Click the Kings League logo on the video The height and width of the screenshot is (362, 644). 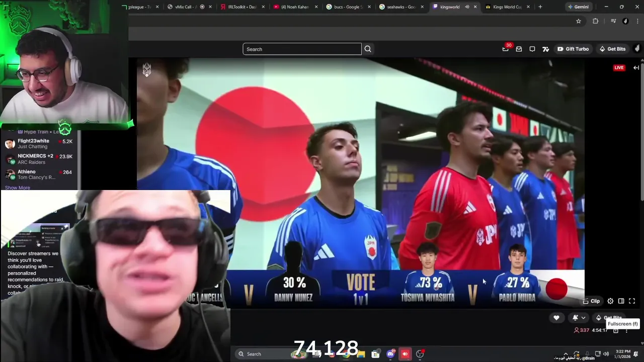(146, 70)
